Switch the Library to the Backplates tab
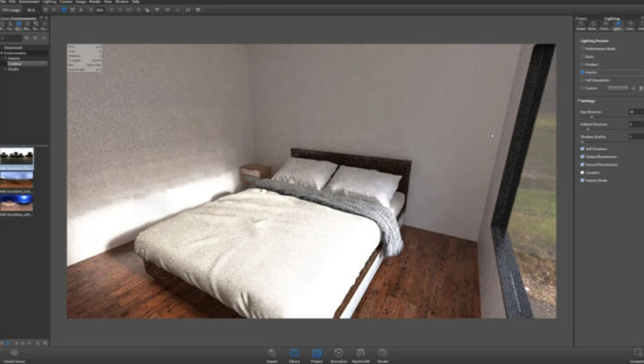The width and height of the screenshot is (644, 364). coord(27,26)
